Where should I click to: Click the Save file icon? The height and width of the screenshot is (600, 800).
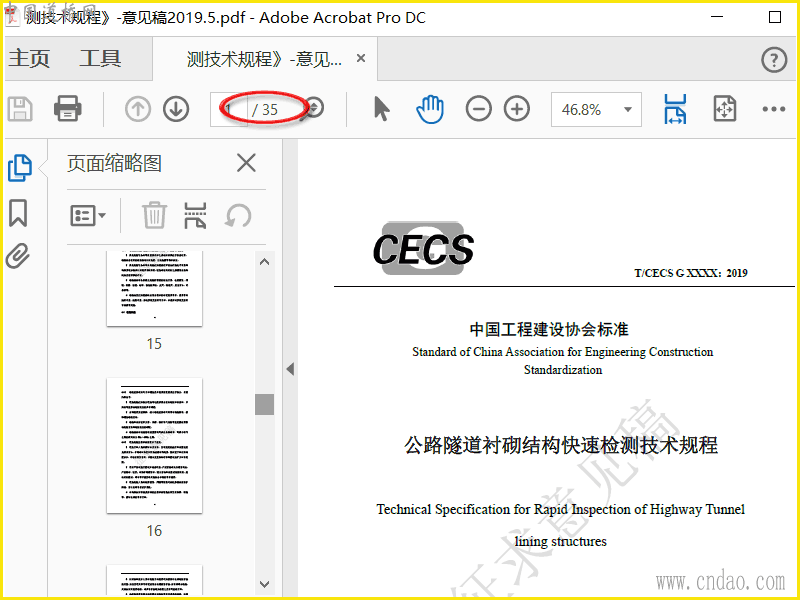point(20,109)
